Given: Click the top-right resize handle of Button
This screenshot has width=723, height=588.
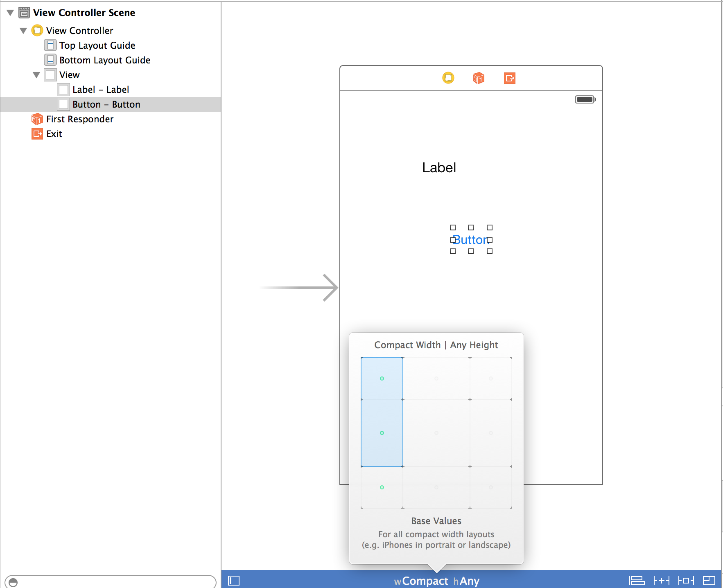Looking at the screenshot, I should 490,228.
